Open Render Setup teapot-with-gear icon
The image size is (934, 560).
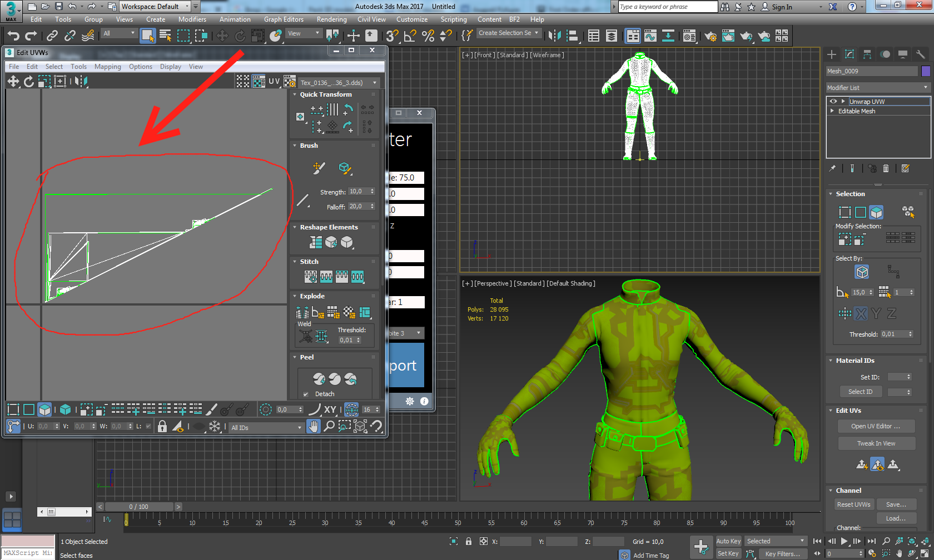710,36
